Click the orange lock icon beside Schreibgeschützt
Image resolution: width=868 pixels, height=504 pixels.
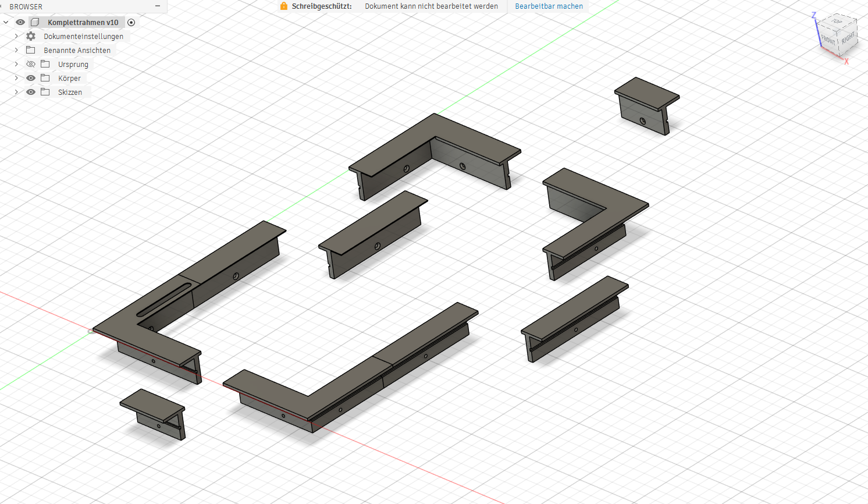[x=284, y=6]
